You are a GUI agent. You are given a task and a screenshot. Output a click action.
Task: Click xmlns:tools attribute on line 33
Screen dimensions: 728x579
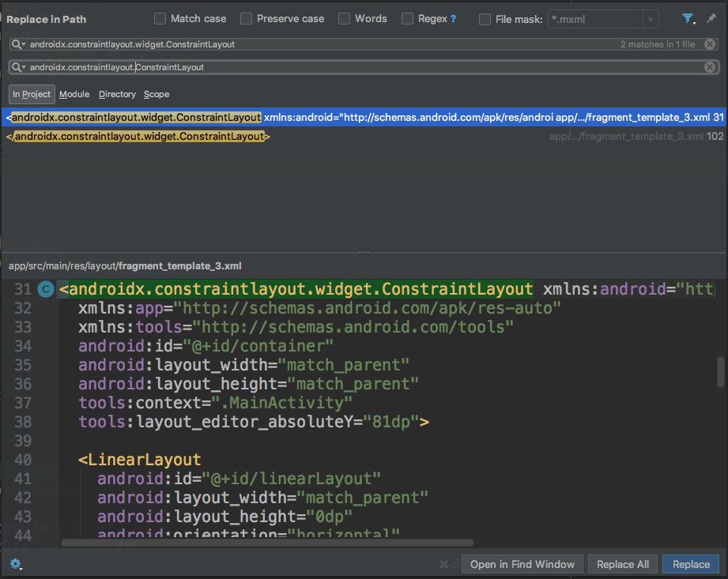point(296,327)
